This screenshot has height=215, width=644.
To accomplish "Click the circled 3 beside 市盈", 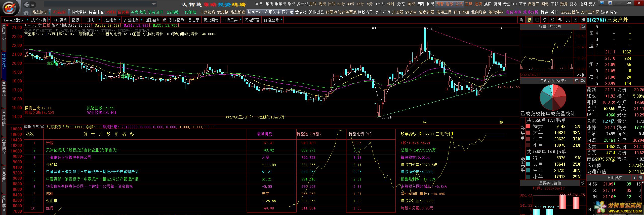I will click(x=613, y=159).
